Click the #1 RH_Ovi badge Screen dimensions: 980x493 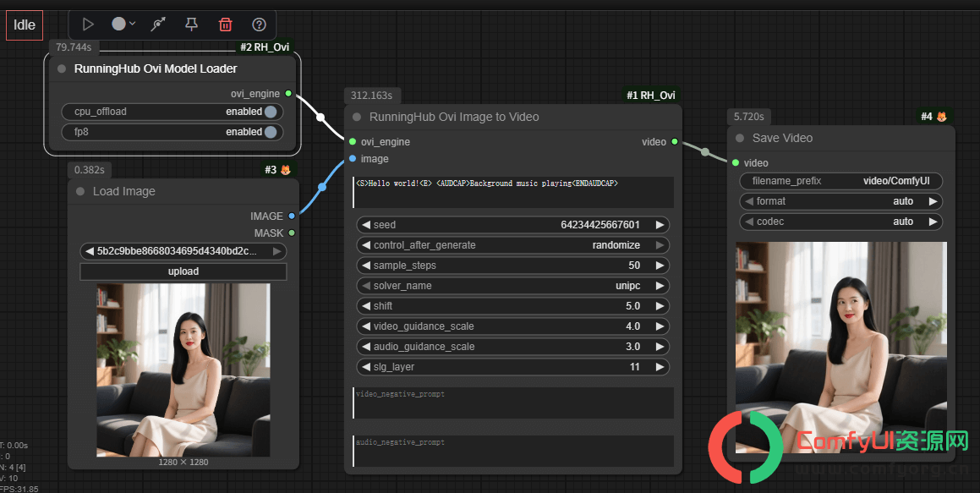(650, 96)
